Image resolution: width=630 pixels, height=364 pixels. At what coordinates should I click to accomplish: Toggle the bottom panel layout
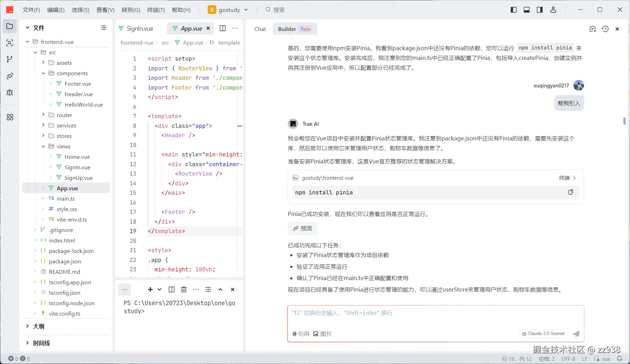(527, 10)
